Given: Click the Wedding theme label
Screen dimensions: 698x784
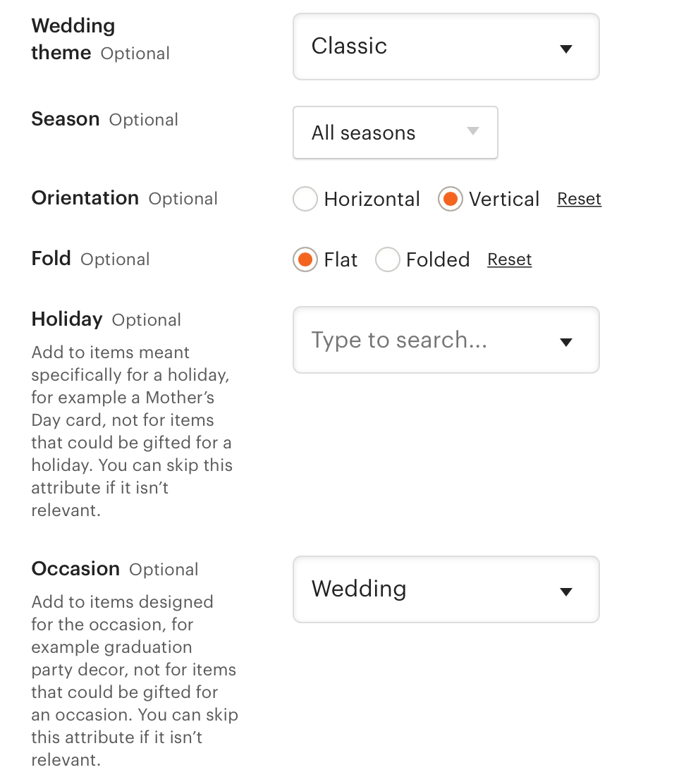Looking at the screenshot, I should (73, 39).
